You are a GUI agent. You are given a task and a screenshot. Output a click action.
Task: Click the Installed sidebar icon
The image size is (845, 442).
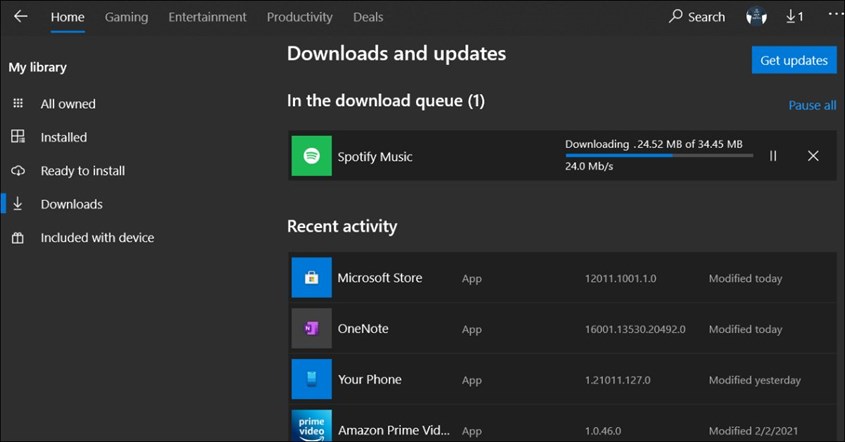(x=18, y=136)
